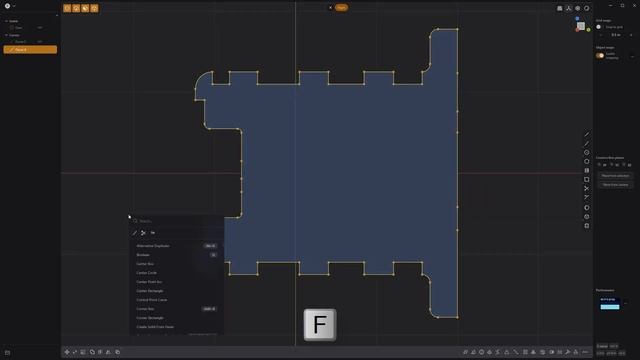Click the bottom icon of right vertical toolbar
Image resolution: width=640 pixels, height=360 pixels.
(587, 226)
